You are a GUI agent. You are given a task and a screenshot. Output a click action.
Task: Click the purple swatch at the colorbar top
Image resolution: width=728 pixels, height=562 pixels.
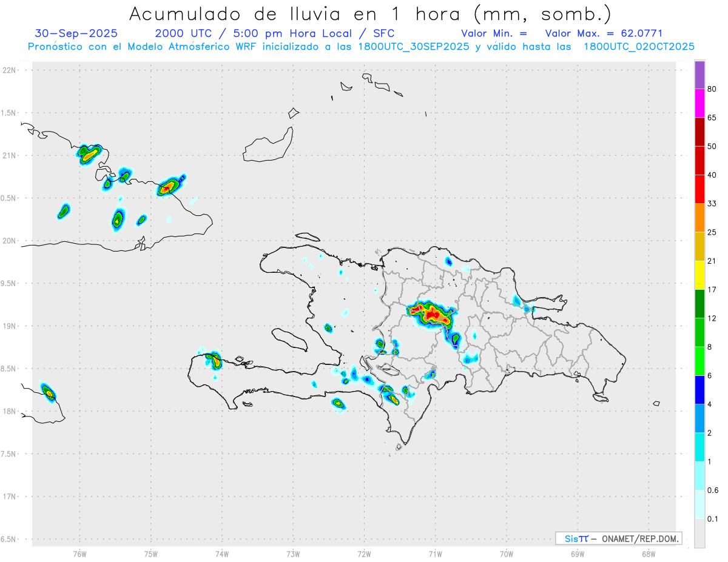point(699,75)
